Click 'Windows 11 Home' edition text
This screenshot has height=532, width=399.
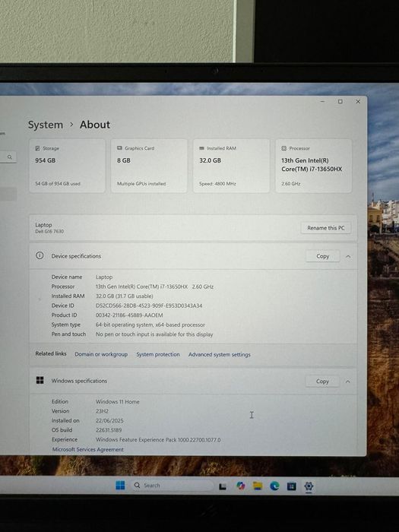coord(117,402)
